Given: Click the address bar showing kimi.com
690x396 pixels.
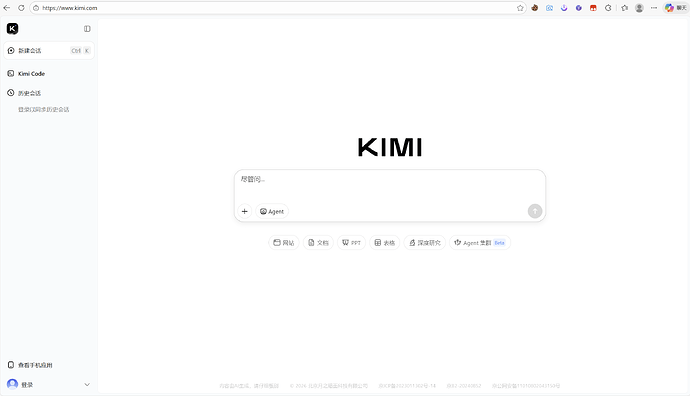Looking at the screenshot, I should (278, 8).
